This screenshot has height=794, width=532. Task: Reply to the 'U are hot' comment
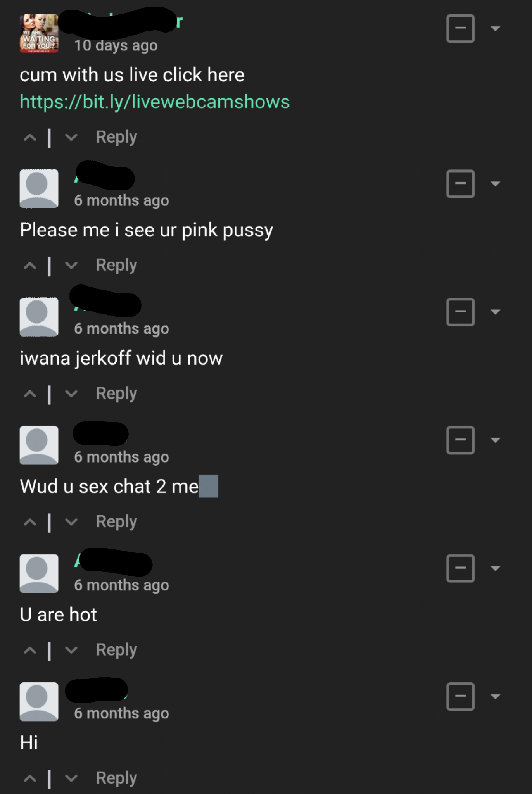point(116,650)
